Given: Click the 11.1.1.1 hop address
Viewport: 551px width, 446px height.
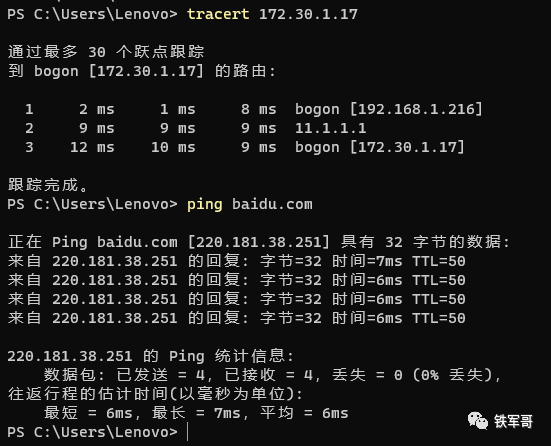Looking at the screenshot, I should (x=331, y=128).
